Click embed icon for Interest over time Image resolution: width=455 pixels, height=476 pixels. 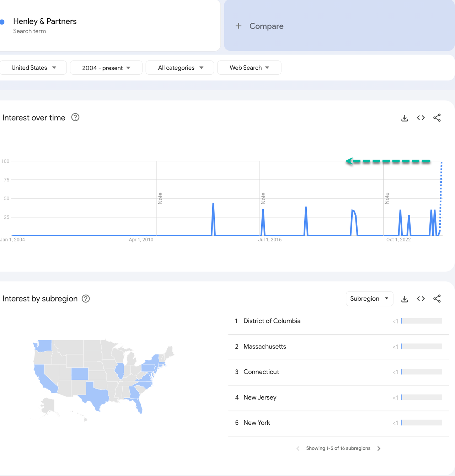point(421,118)
